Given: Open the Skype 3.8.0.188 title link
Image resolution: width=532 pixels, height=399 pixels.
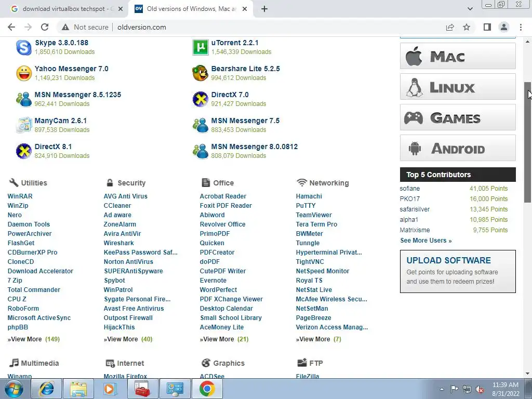Looking at the screenshot, I should click(x=61, y=43).
